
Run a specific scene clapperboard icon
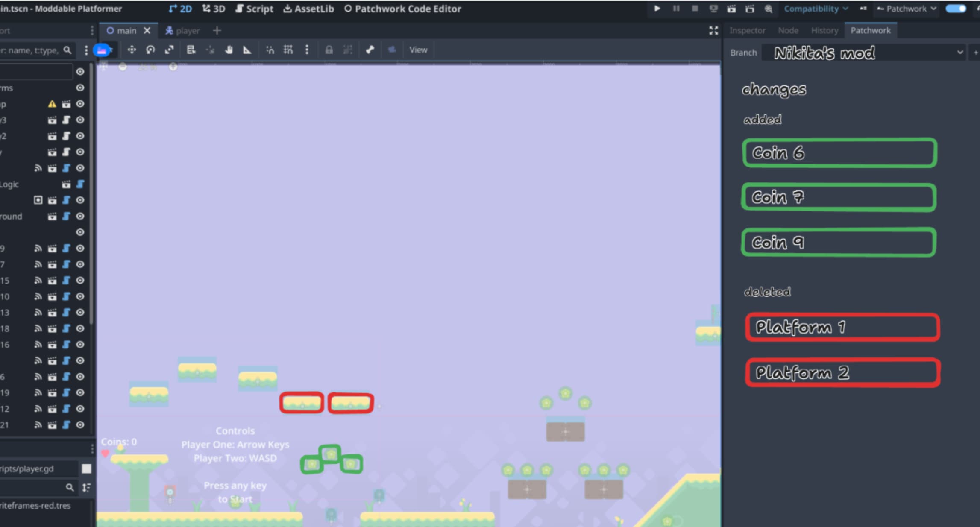pos(750,9)
